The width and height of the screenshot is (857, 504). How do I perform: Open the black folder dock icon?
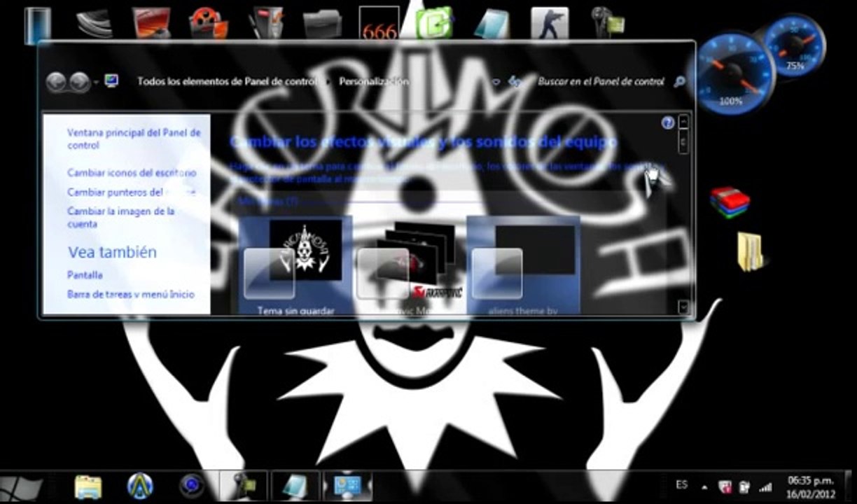322,24
